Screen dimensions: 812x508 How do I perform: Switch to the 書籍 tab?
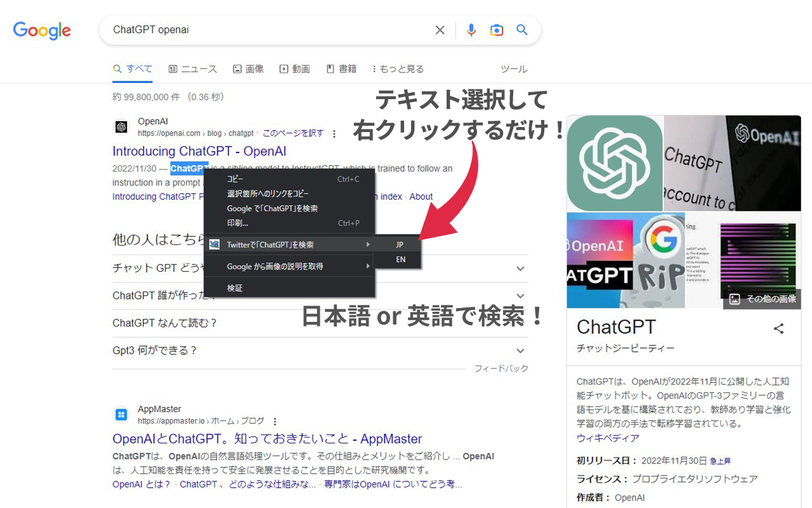341,69
